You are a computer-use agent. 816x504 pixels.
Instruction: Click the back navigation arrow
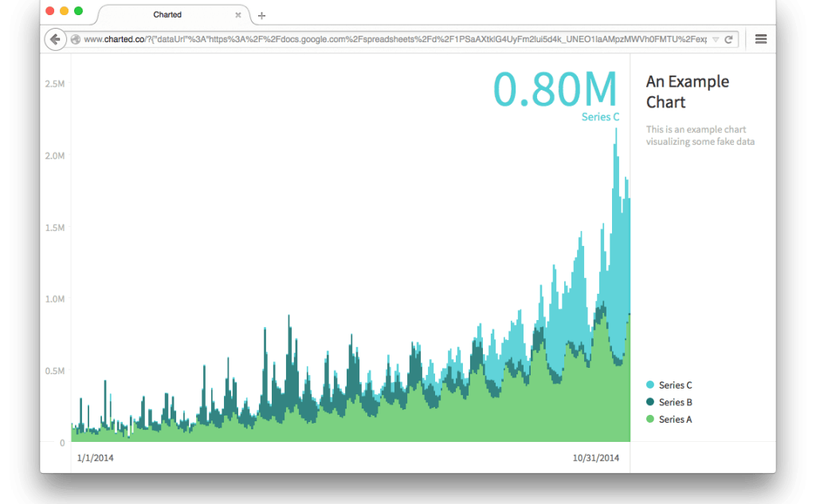pyautogui.click(x=54, y=39)
